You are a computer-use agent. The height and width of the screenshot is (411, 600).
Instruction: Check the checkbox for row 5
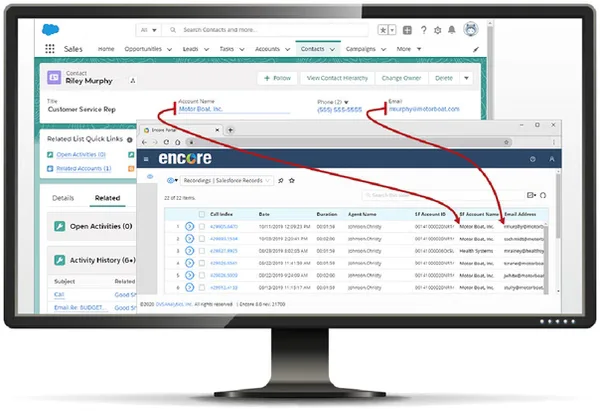pyautogui.click(x=202, y=275)
